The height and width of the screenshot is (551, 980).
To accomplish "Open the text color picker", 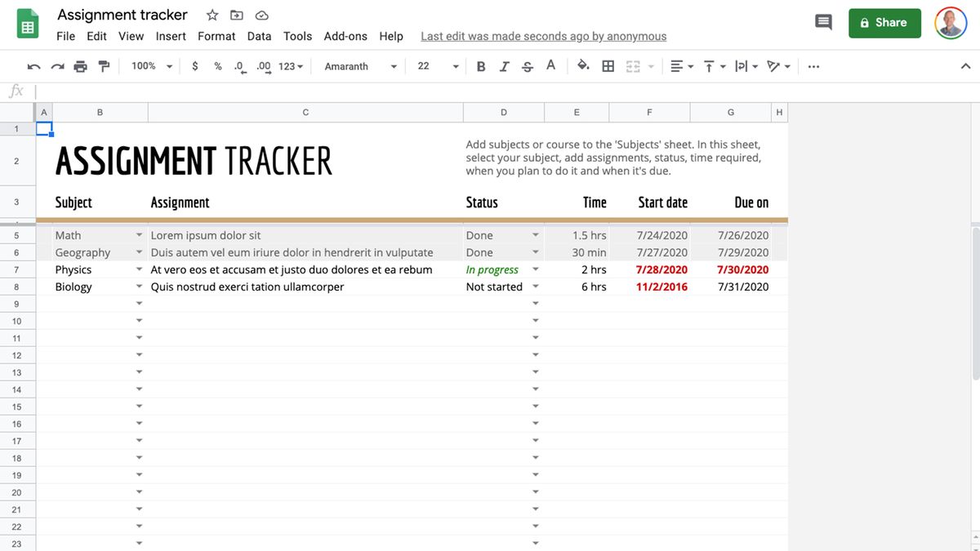I will (550, 65).
